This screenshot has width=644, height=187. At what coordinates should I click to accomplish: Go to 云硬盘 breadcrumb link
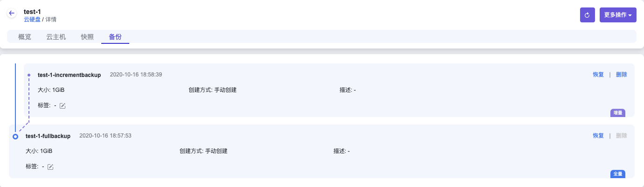(x=32, y=20)
